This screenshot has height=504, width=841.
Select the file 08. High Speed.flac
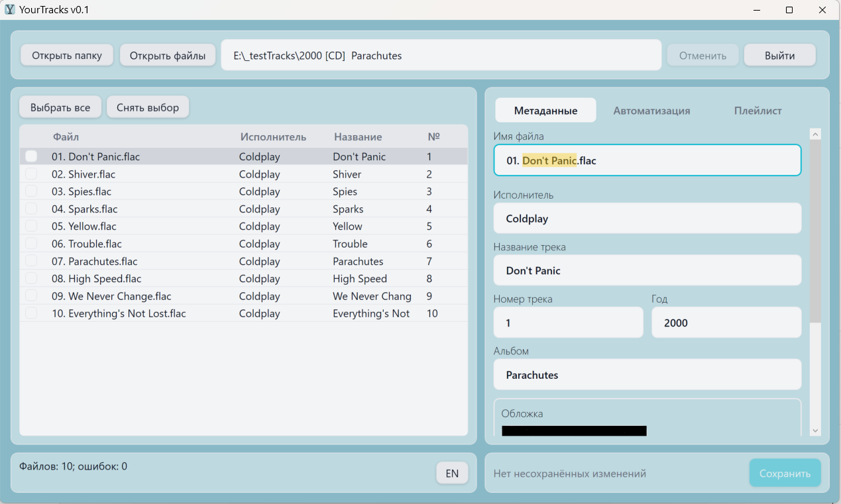[x=243, y=278]
